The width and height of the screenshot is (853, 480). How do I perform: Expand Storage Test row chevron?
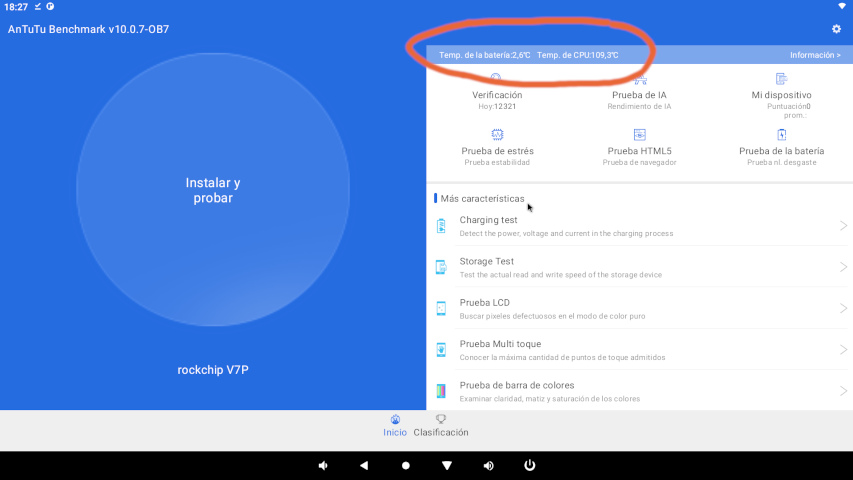coord(843,267)
